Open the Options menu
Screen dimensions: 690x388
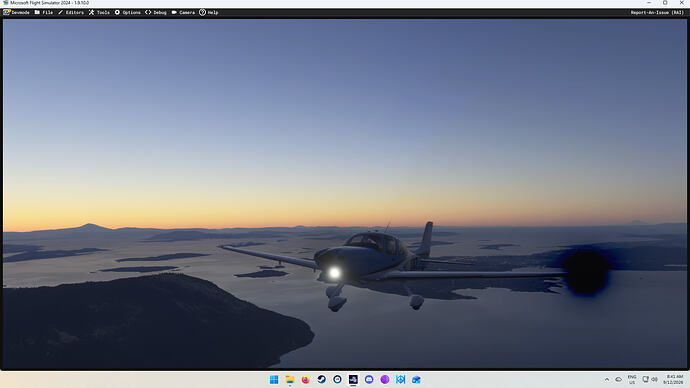point(128,12)
